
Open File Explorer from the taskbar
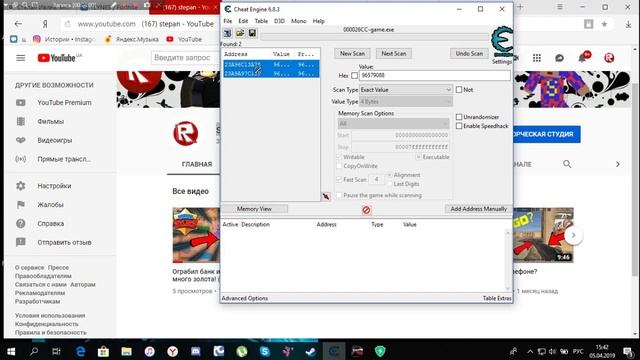pos(127,351)
